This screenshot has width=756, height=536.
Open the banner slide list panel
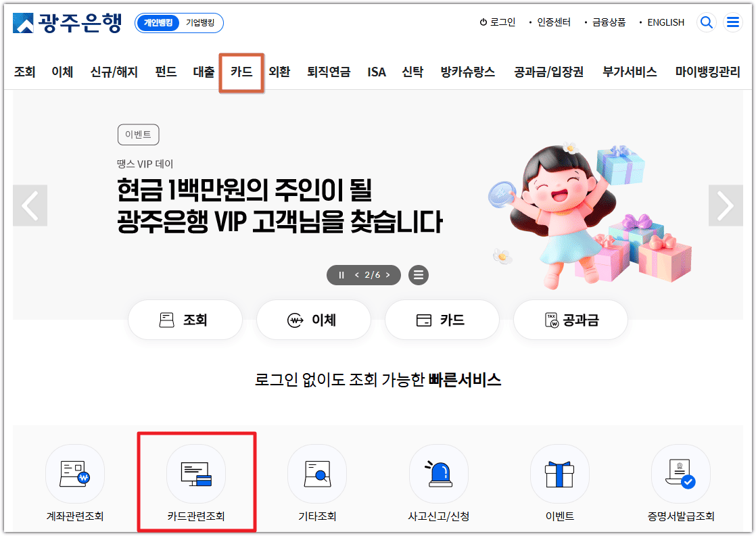pos(418,275)
